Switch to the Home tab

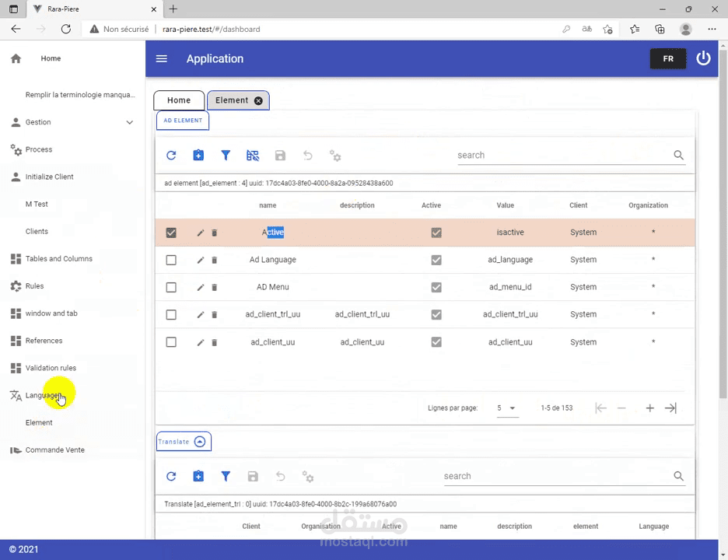tap(179, 100)
